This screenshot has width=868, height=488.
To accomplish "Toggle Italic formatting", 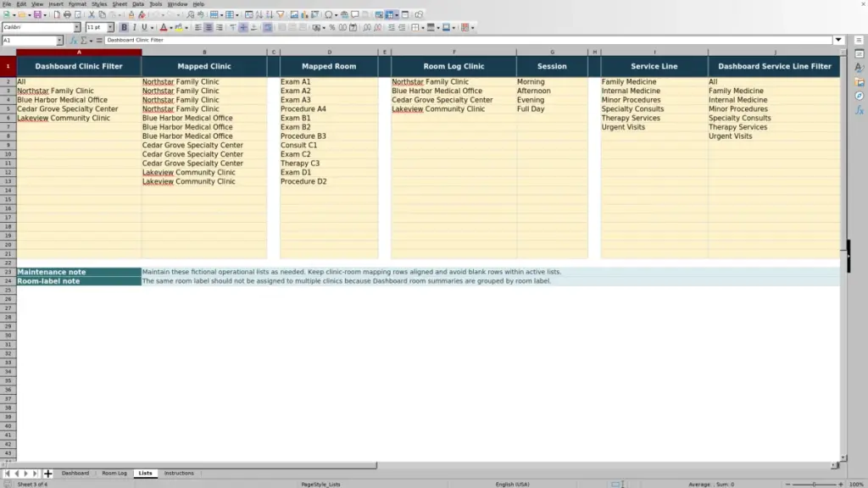I will (134, 28).
